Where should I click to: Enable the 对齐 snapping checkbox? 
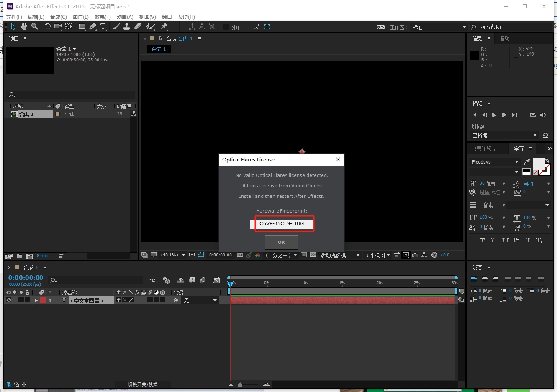coord(226,27)
